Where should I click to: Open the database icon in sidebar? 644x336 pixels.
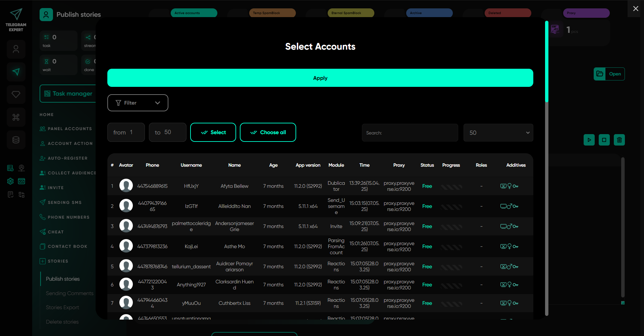click(x=16, y=140)
